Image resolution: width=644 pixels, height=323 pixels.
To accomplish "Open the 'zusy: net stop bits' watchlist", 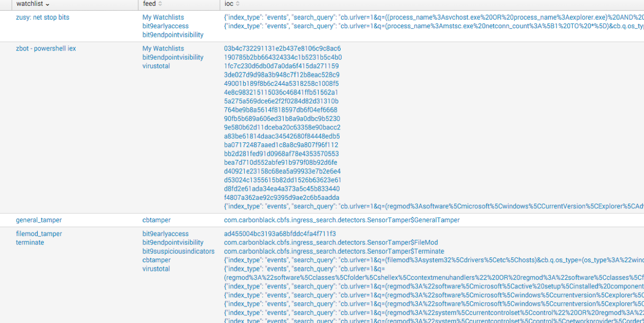I will [43, 18].
